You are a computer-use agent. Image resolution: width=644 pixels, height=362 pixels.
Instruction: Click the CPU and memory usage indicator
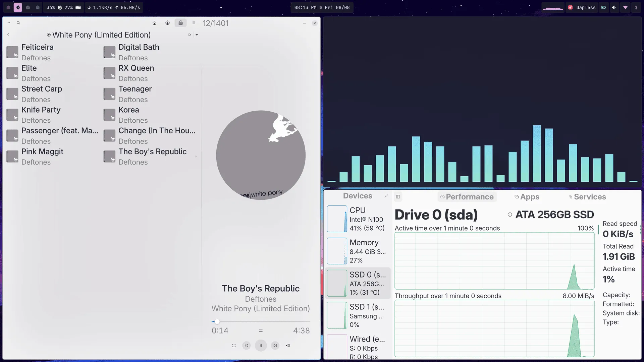point(64,7)
